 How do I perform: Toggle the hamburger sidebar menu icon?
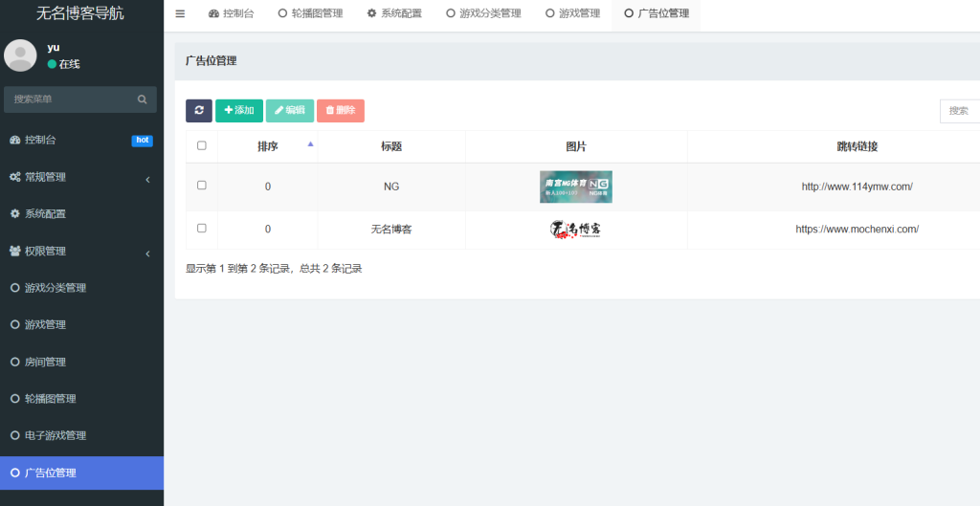point(180,13)
